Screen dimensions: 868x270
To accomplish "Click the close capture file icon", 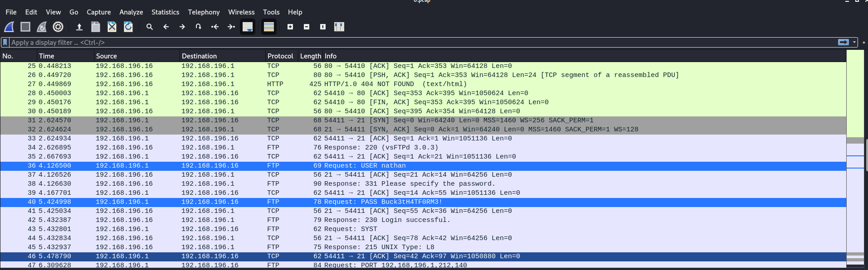I will [112, 27].
